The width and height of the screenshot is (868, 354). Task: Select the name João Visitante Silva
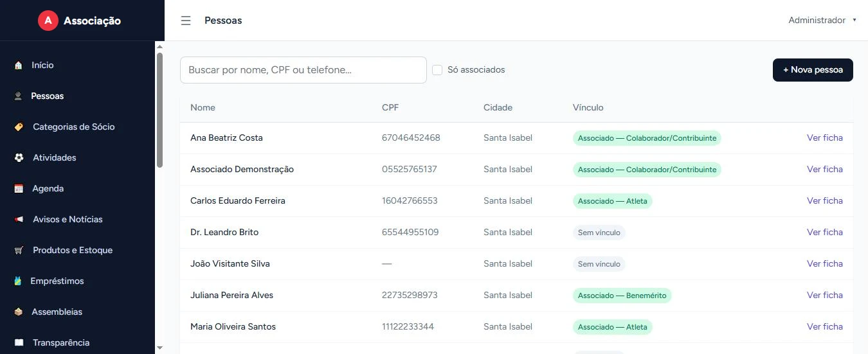tap(230, 264)
